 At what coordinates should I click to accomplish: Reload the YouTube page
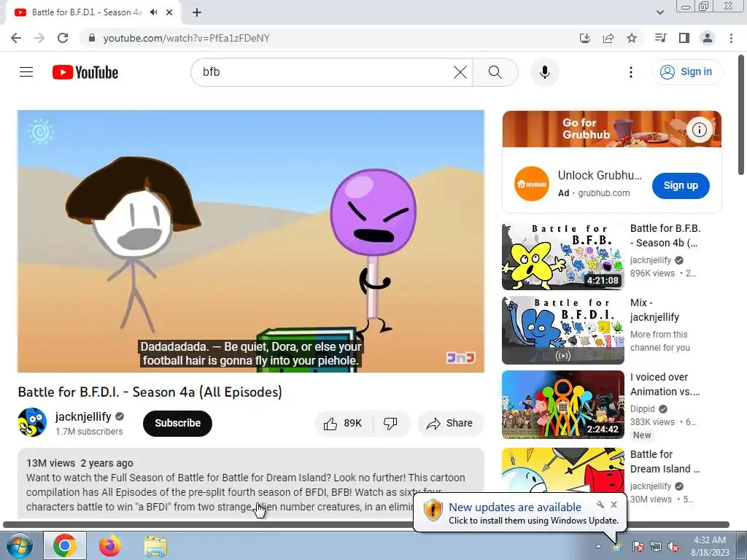tap(63, 38)
